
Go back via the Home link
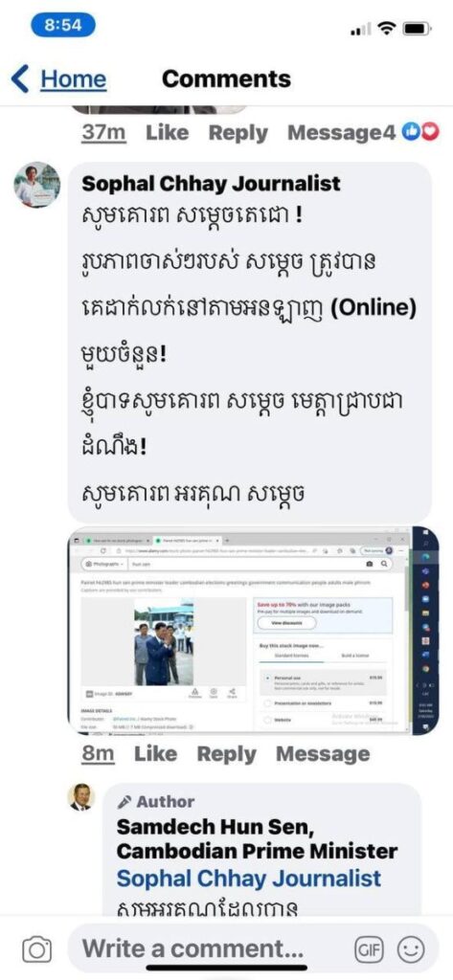click(x=73, y=79)
